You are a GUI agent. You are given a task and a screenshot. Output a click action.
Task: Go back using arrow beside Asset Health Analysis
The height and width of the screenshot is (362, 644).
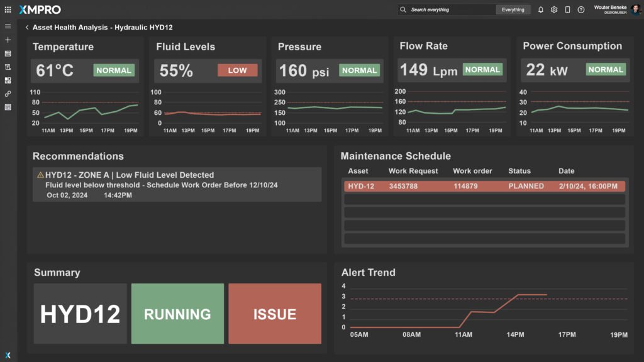pyautogui.click(x=27, y=28)
